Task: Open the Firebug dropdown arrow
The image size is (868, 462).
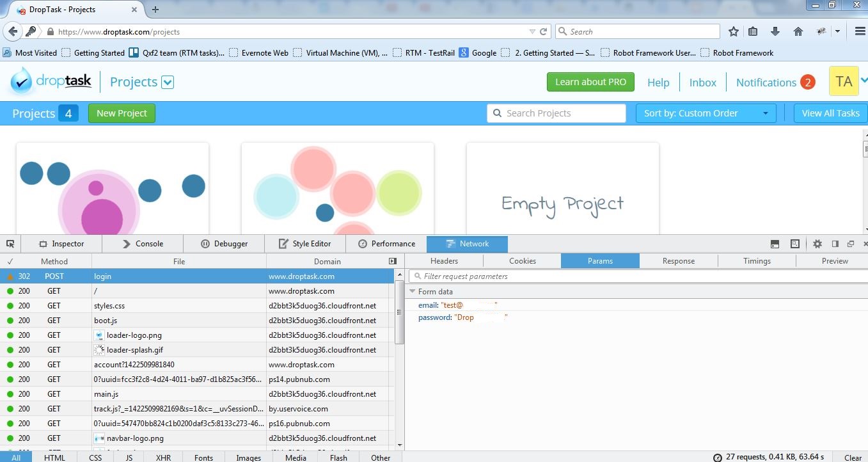Action: click(x=837, y=31)
